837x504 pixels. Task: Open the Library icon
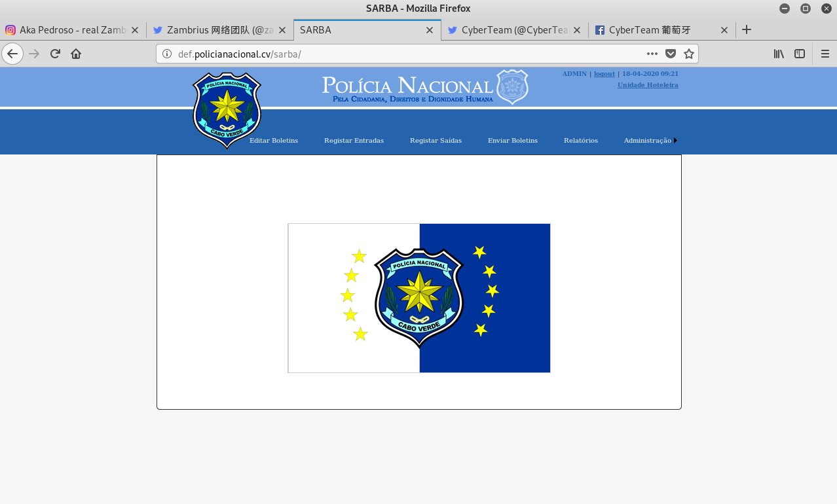[779, 54]
